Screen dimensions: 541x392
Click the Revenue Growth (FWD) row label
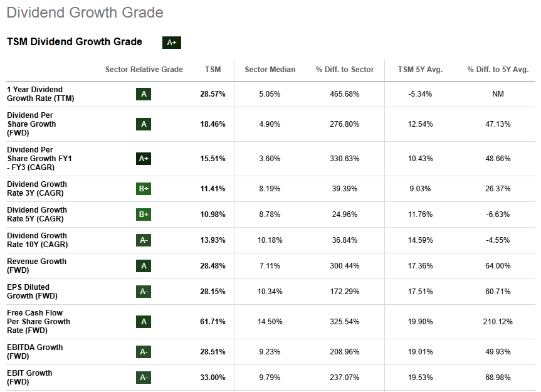[x=36, y=266]
